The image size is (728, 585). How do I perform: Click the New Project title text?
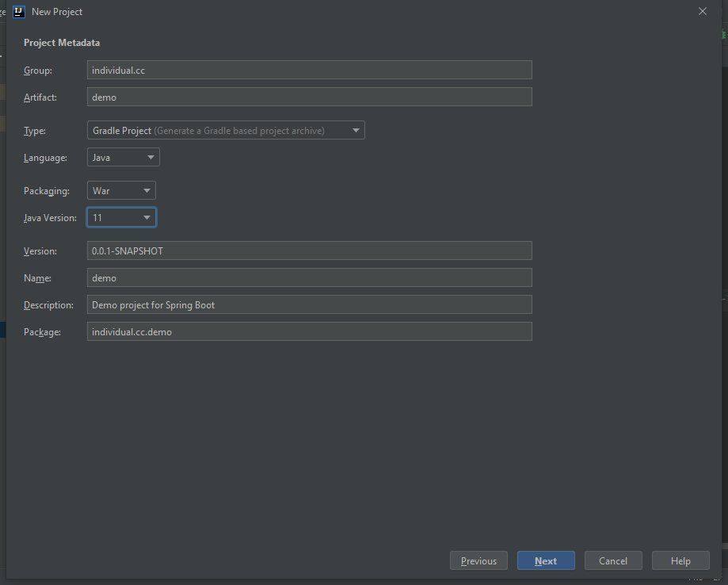pyautogui.click(x=57, y=12)
